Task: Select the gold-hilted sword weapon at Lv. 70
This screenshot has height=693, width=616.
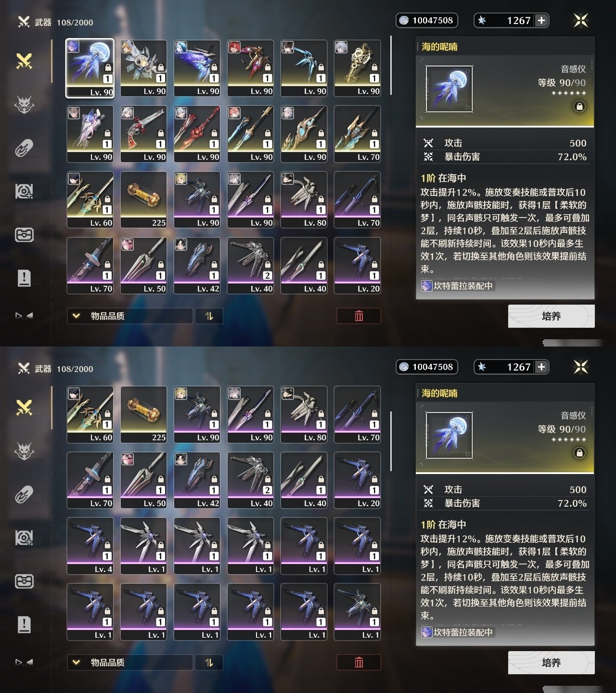Action: point(357,134)
